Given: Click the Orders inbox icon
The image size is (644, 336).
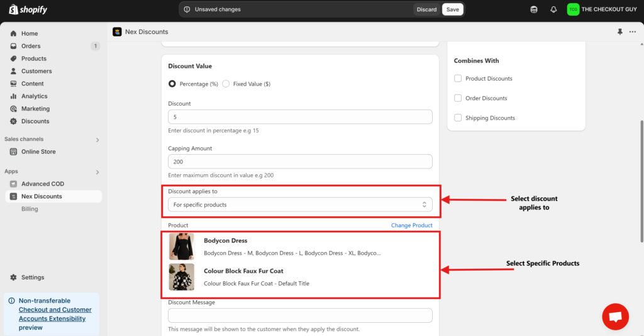Looking at the screenshot, I should pos(14,46).
